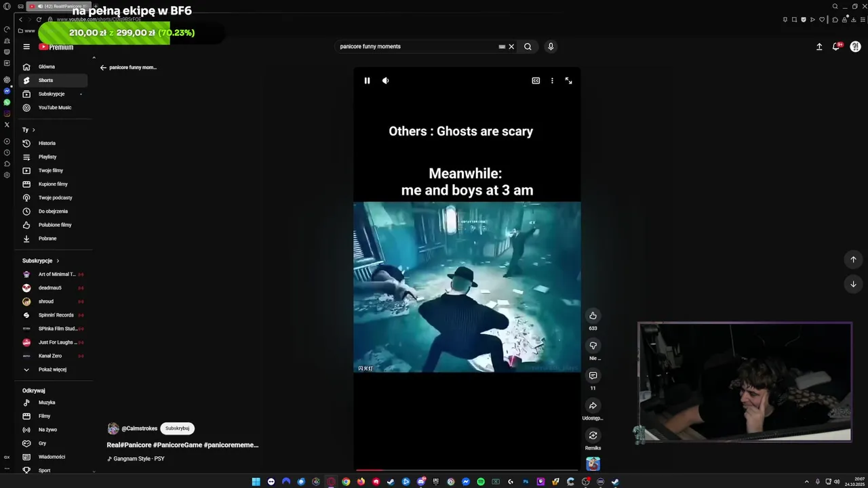868x488 pixels.
Task: Open the shroud subscription channel
Action: tap(53, 301)
